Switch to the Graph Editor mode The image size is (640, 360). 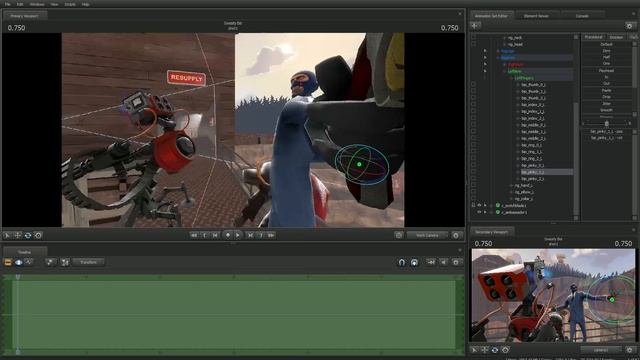29,262
